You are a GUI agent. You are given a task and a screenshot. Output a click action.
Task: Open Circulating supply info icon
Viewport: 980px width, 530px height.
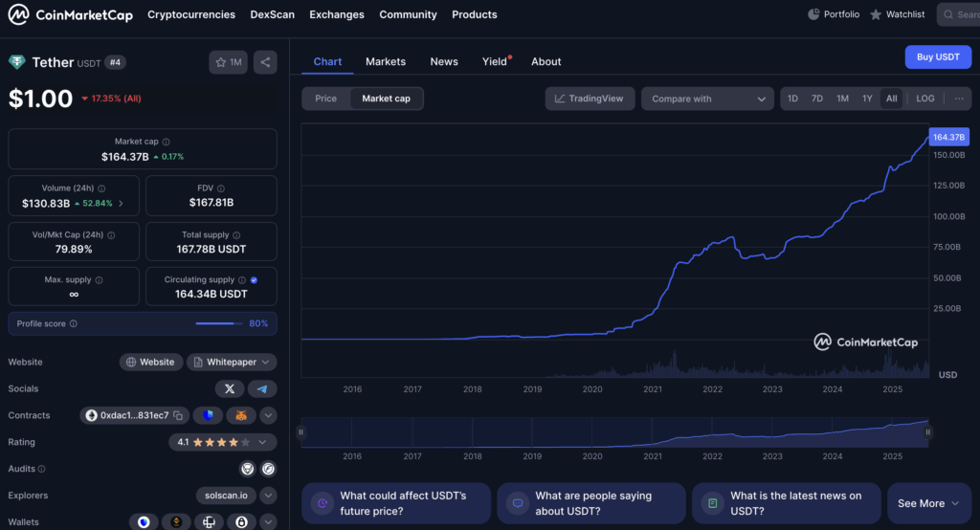[x=242, y=280]
